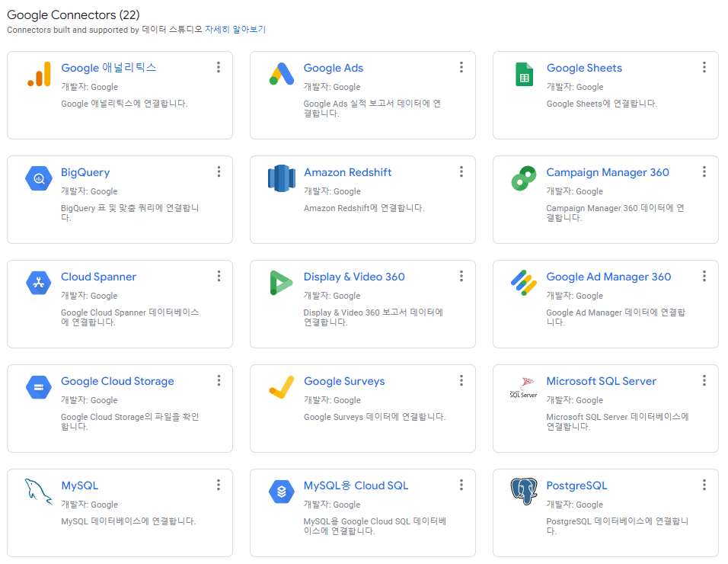Open the Google Ad Manager 360 title
This screenshot has width=728, height=564.
tap(608, 277)
